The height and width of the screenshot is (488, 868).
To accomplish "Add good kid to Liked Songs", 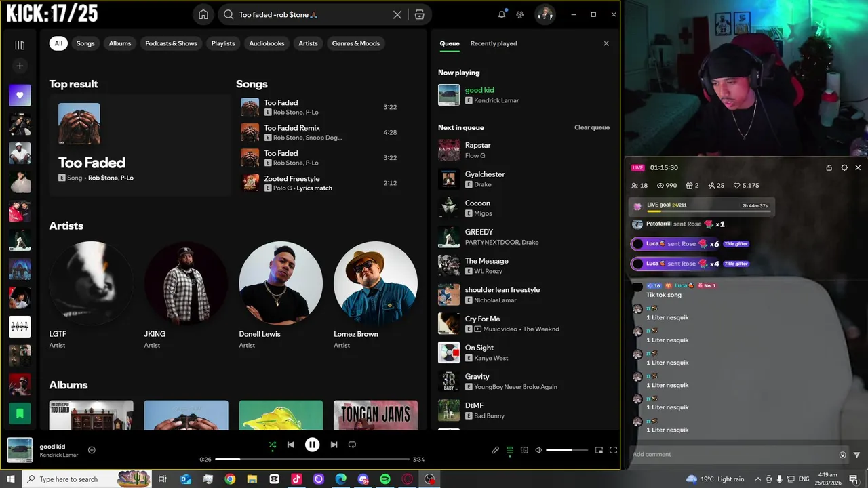I will (x=92, y=450).
